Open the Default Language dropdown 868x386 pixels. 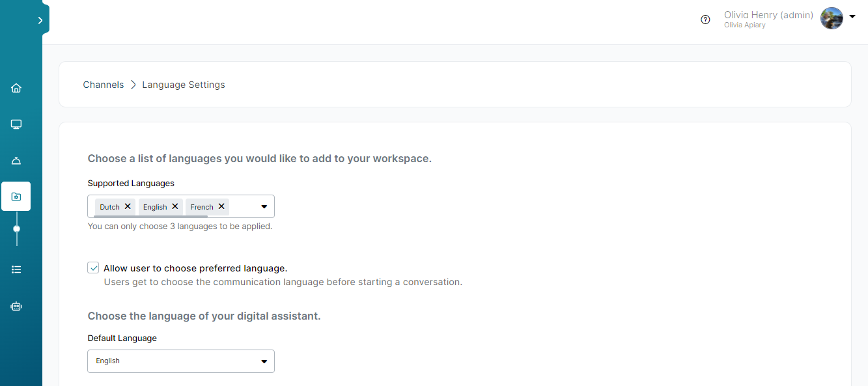coord(181,361)
